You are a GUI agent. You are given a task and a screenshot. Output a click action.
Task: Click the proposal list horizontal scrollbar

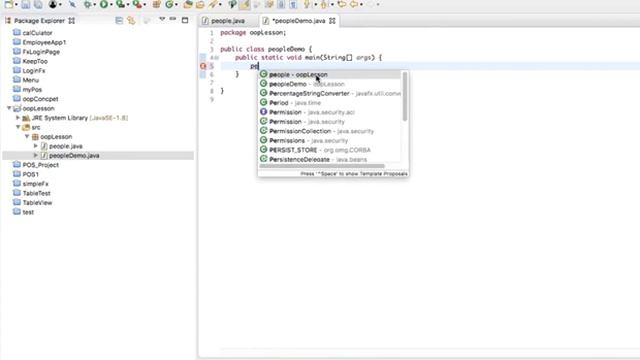(322, 166)
